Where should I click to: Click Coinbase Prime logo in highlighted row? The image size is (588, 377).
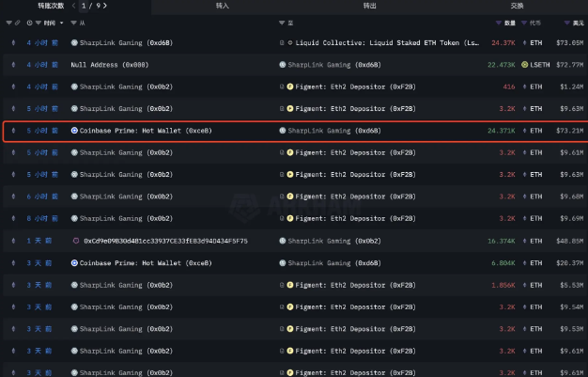(75, 131)
